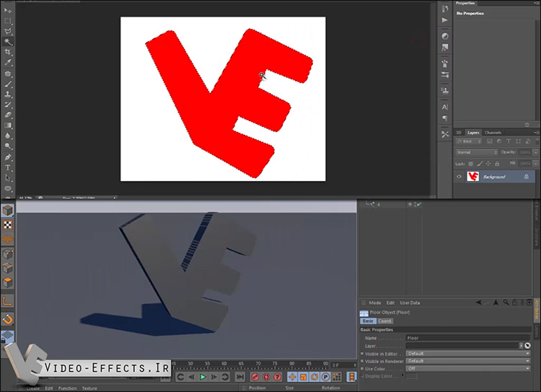
Task: Toggle lock transparent pixels
Action: coord(470,164)
